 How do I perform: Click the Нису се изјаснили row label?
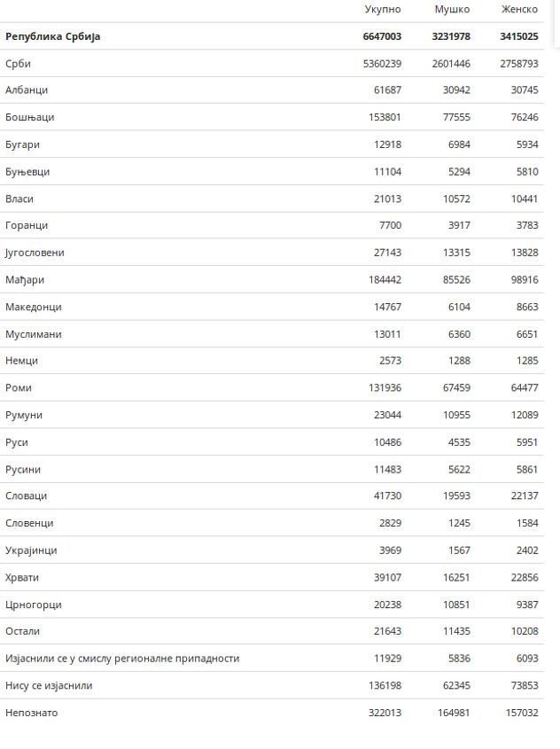click(x=49, y=685)
